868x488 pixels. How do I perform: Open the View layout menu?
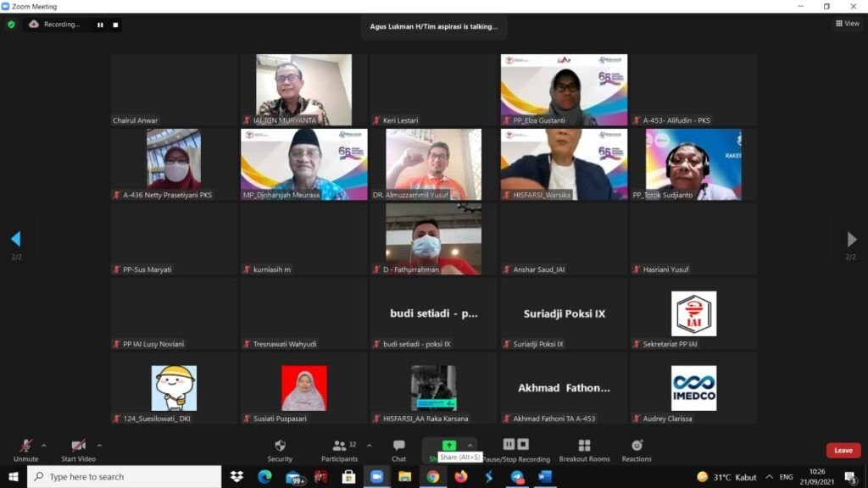click(847, 24)
